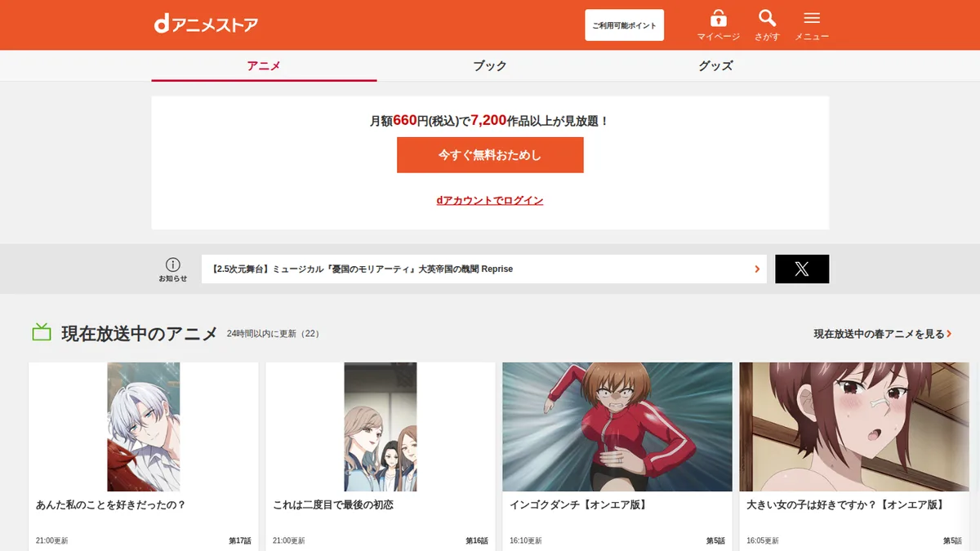Click the 第17話 episode label

tap(240, 540)
